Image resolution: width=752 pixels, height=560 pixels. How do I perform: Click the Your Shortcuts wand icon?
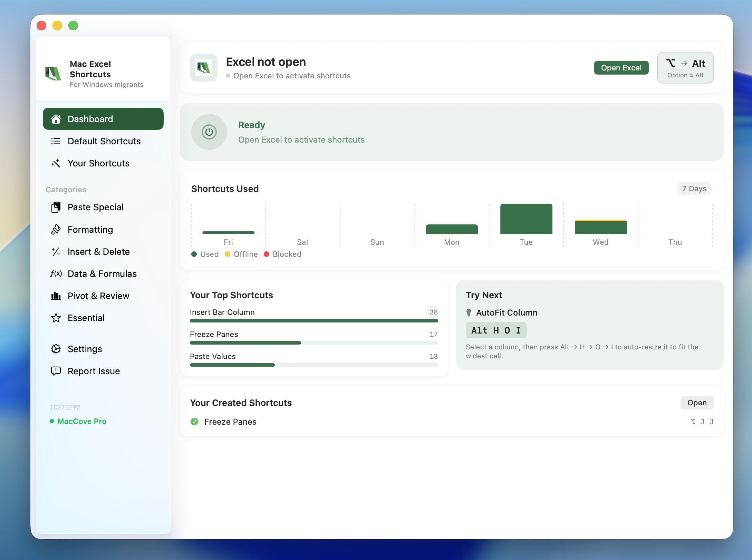tap(56, 163)
